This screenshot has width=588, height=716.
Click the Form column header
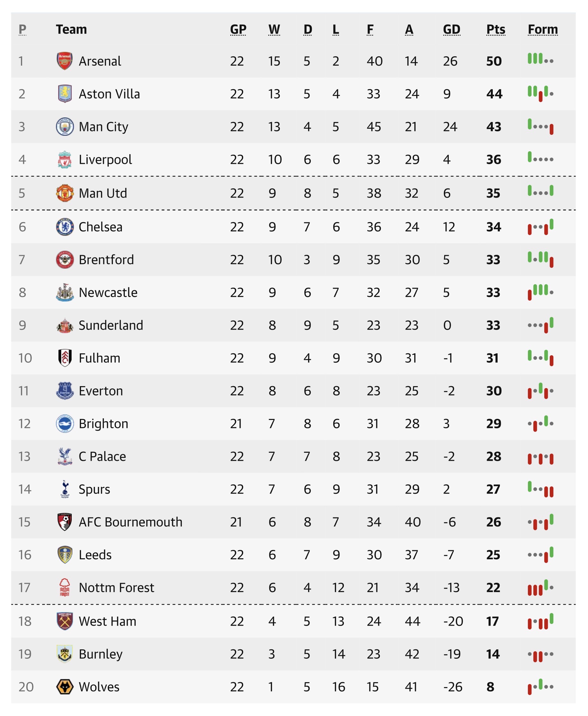tap(543, 30)
